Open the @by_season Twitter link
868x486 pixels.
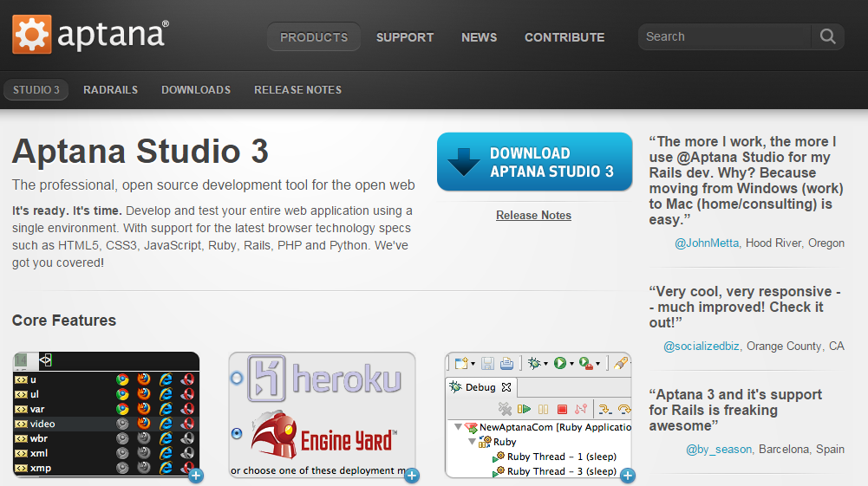click(x=719, y=449)
